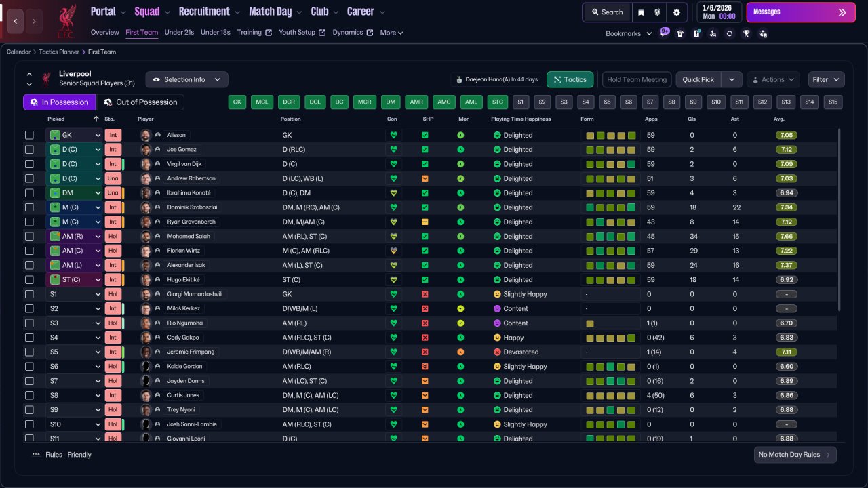Click the No Match Day Rules button
This screenshot has width=868, height=488.
pos(795,455)
